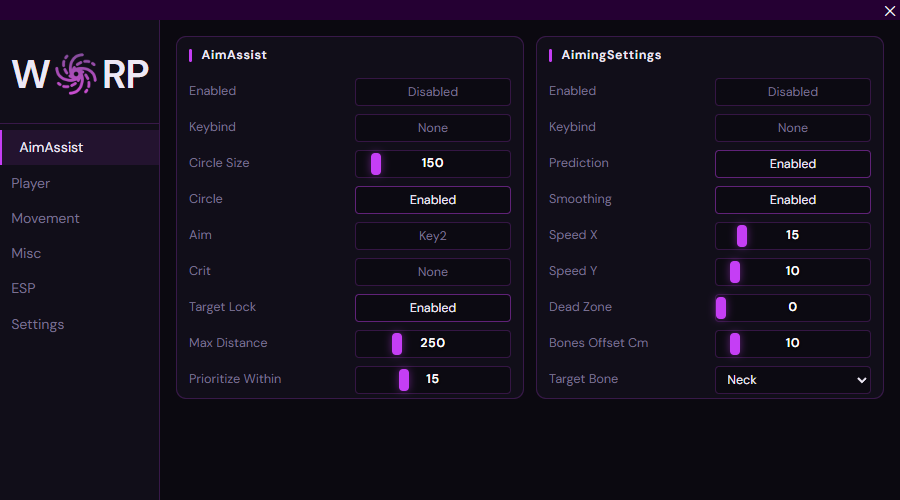Open the Player tab in sidebar
The height and width of the screenshot is (500, 900).
click(31, 183)
